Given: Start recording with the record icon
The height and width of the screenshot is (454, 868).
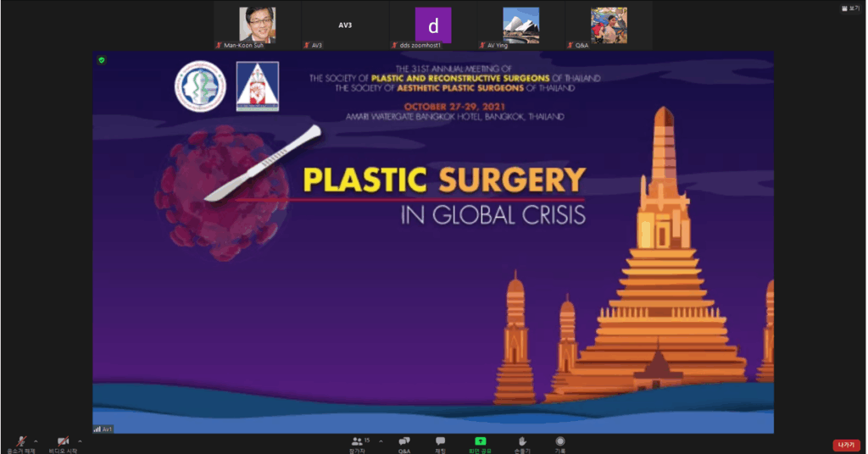Looking at the screenshot, I should click(x=560, y=441).
